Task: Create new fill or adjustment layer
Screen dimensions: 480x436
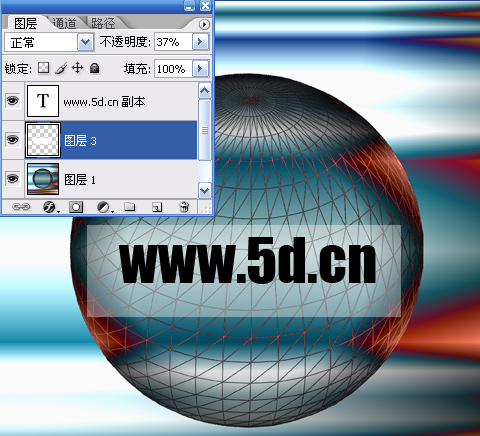Action: 105,207
